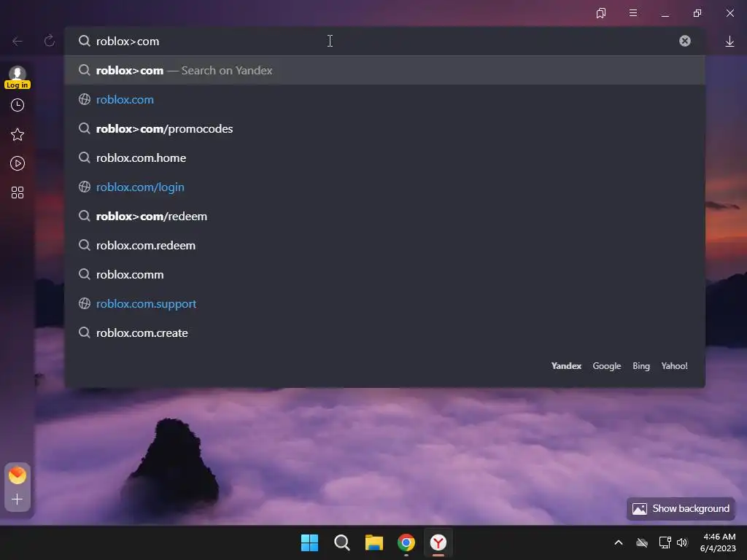Open the orange mail app in sidebar
Viewport: 747px width, 560px height.
(18, 475)
